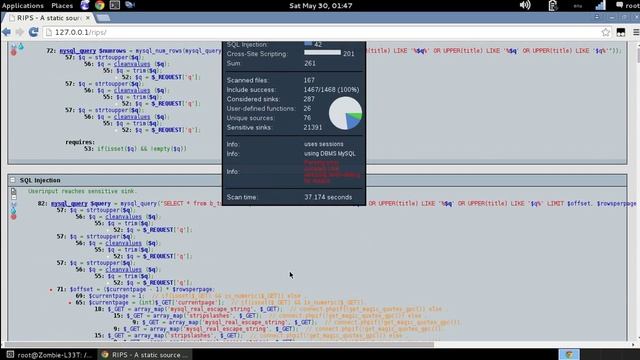Click the red marker beside line 71 $offset

pos(51,290)
